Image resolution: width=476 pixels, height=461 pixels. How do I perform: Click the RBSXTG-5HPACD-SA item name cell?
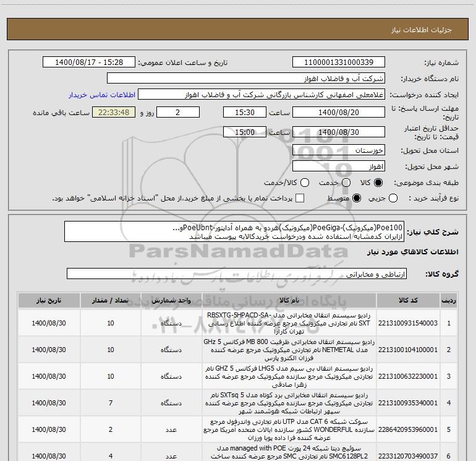click(289, 323)
